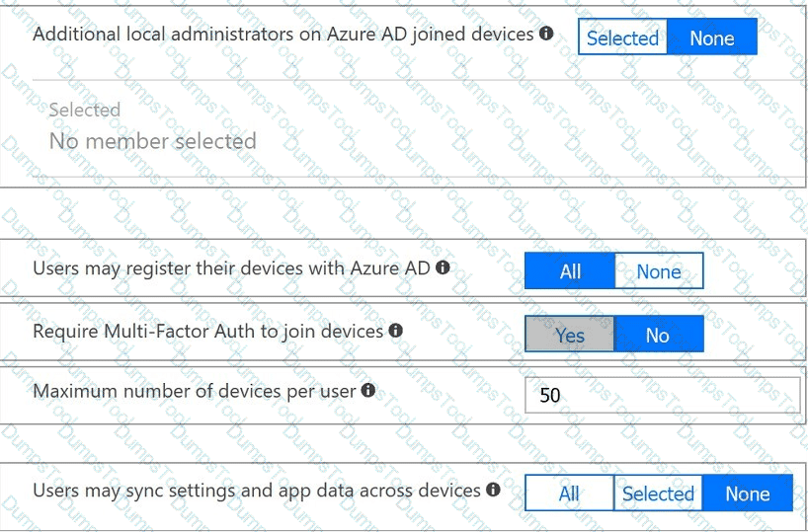The image size is (808, 532).
Task: Choose No for Require Multi-Factor Auth
Action: click(x=658, y=336)
